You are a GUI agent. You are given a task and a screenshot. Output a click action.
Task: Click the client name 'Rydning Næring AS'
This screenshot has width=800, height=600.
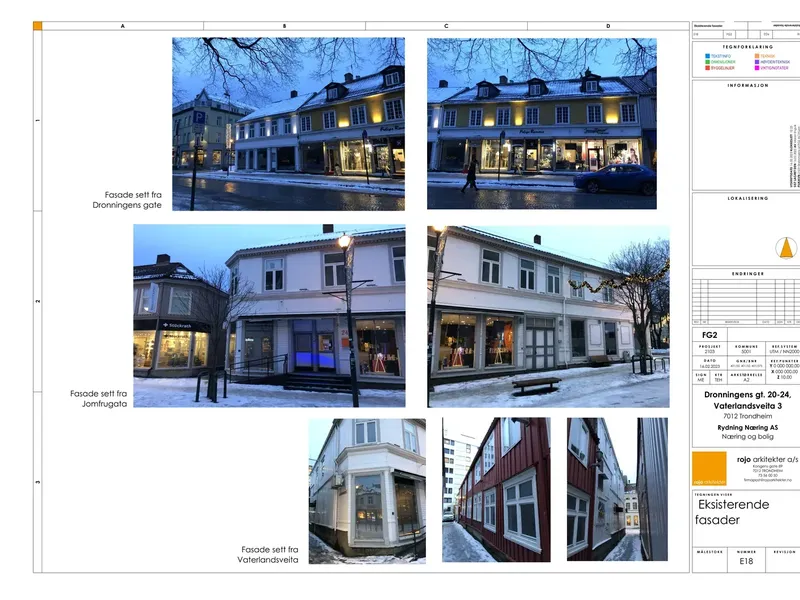pos(747,428)
